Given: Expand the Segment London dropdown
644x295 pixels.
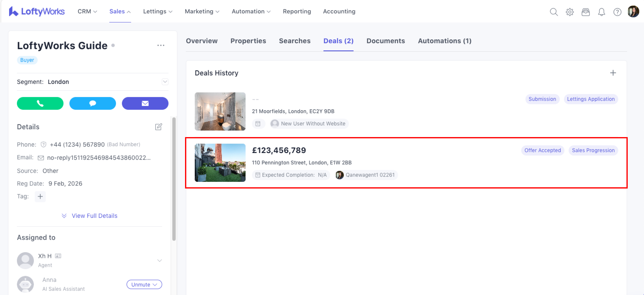Looking at the screenshot, I should pos(165,82).
